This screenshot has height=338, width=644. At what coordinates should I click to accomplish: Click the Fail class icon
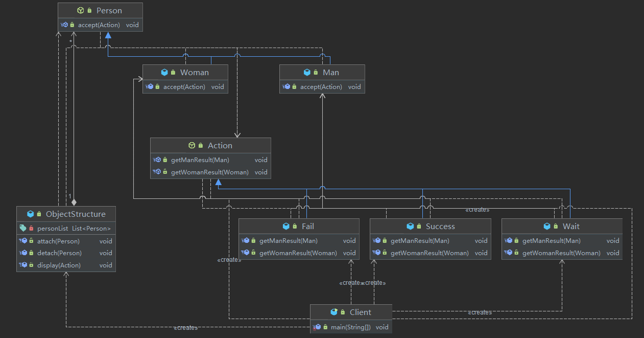click(286, 227)
